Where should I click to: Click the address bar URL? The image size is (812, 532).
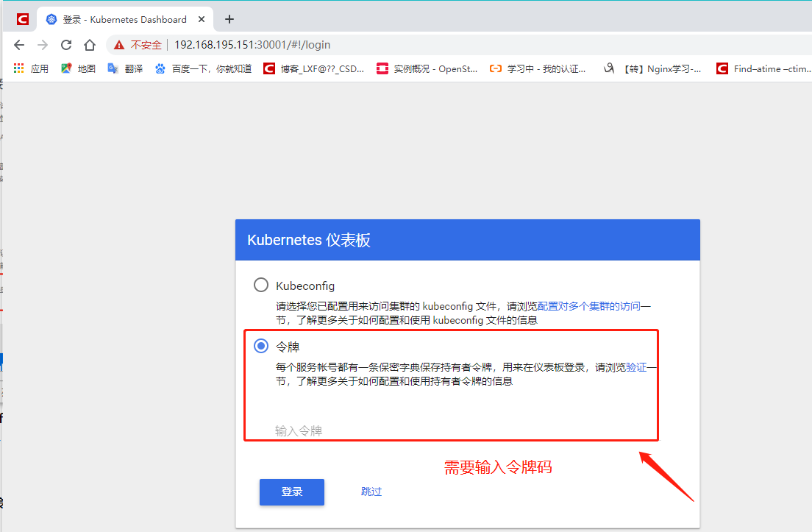[252, 45]
